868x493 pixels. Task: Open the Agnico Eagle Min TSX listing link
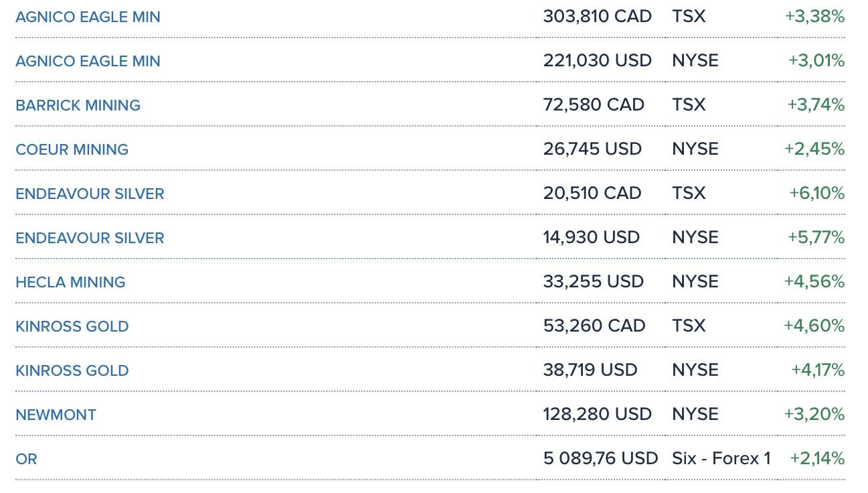(88, 17)
